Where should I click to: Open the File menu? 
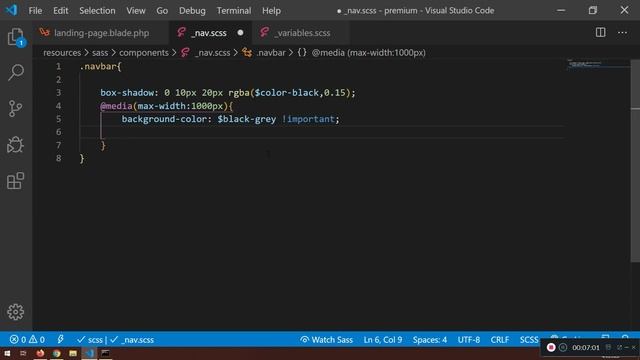click(35, 11)
